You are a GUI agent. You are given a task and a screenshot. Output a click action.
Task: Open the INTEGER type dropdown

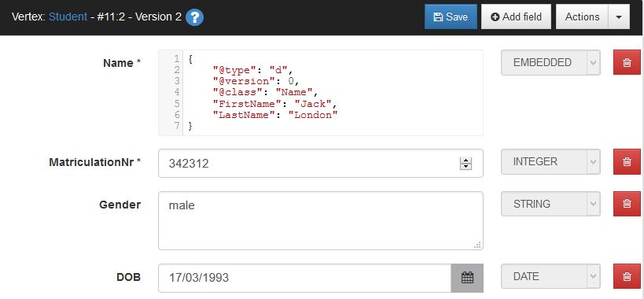tap(550, 162)
